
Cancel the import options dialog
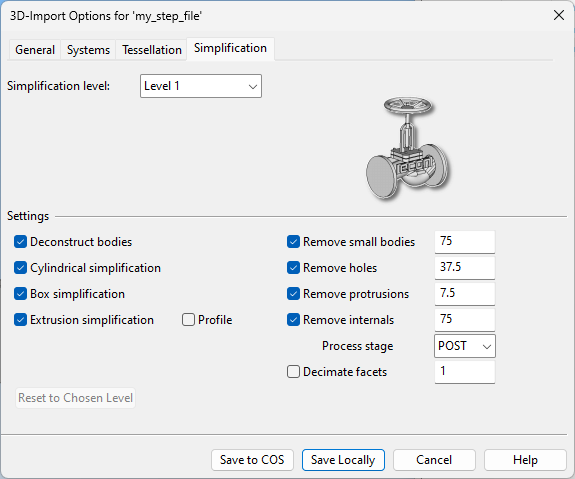pos(434,460)
